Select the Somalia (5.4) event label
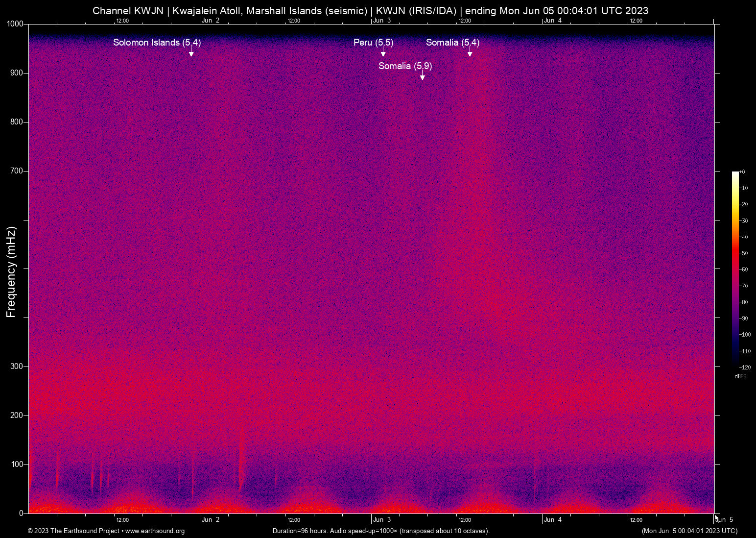756x538 pixels. tap(452, 43)
